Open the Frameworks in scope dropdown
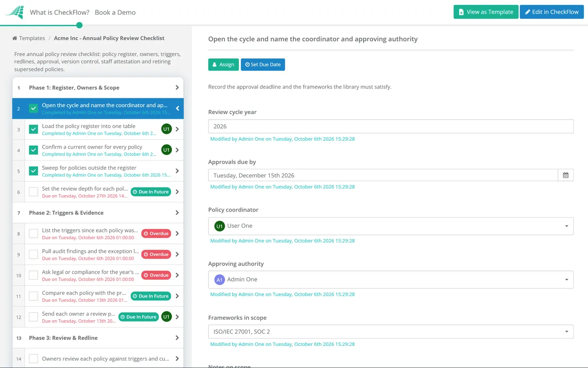 391,332
